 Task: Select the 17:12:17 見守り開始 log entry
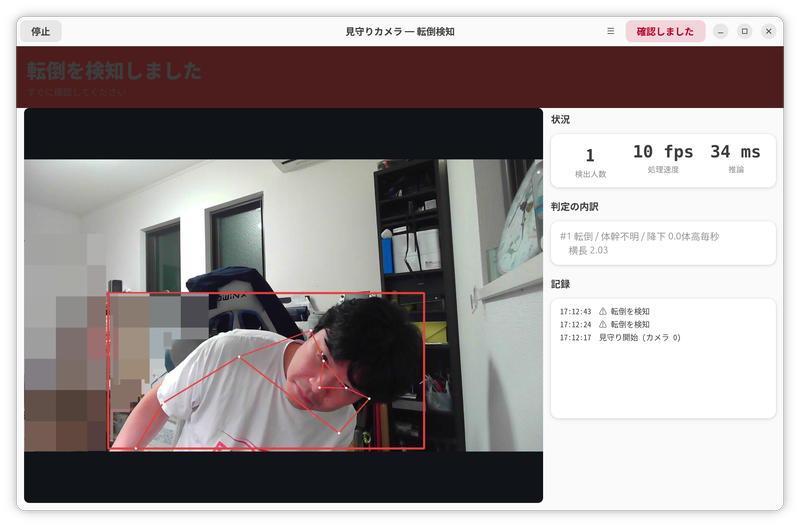point(620,337)
